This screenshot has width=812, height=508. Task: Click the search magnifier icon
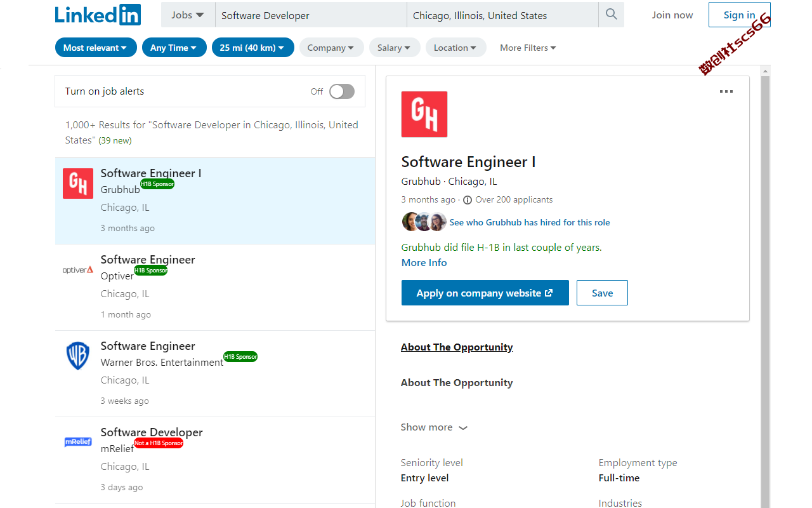click(611, 15)
